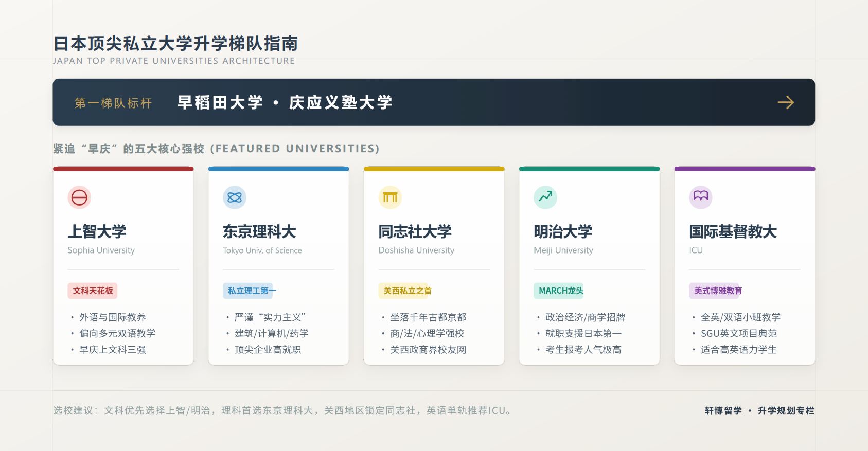Select the 明治大学 card title

coord(563,231)
